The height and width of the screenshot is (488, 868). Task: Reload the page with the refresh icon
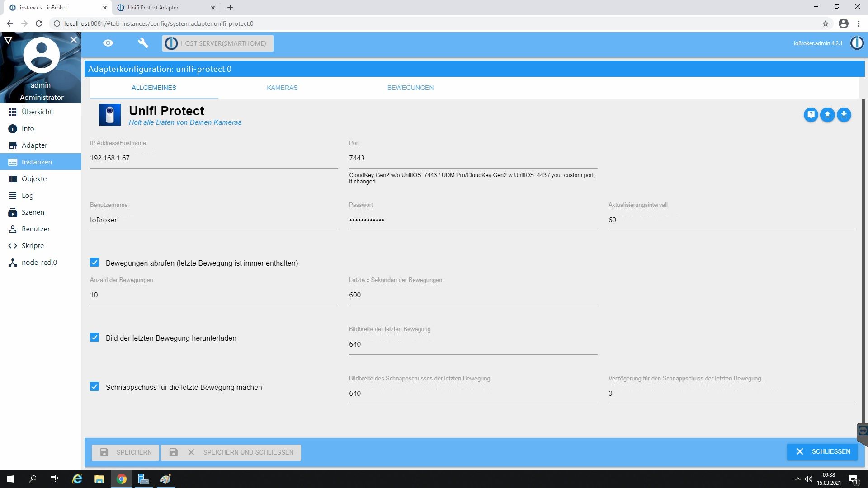[39, 23]
